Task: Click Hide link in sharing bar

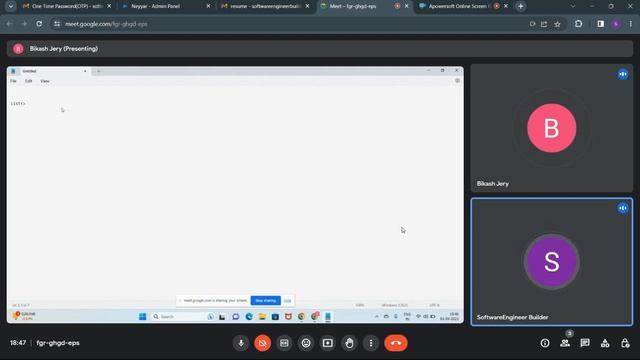Action: pos(287,300)
